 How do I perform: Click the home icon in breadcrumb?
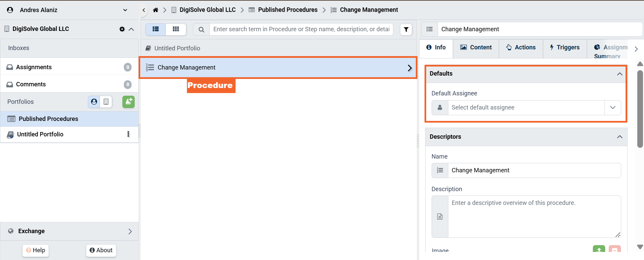pos(155,10)
